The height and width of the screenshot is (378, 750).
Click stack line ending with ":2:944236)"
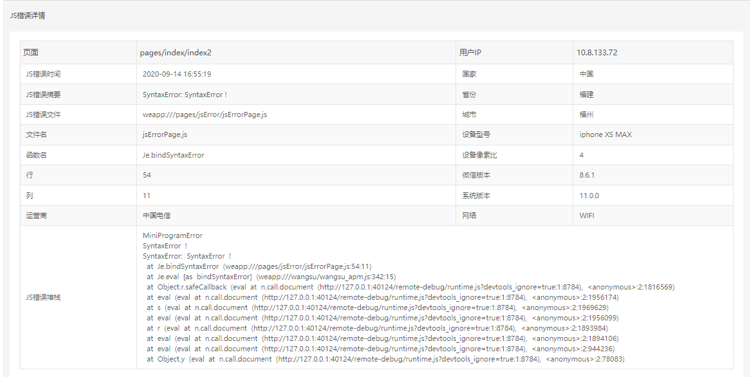click(381, 348)
